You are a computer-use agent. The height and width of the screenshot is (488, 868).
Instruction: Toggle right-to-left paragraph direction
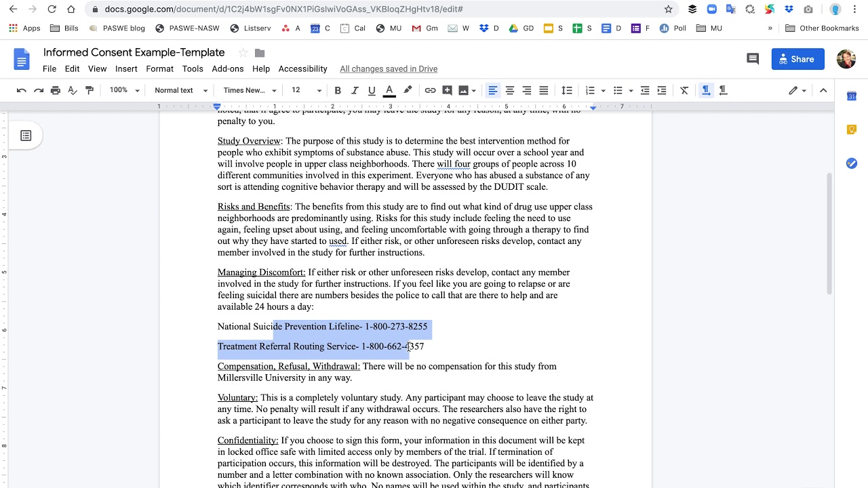coord(723,90)
